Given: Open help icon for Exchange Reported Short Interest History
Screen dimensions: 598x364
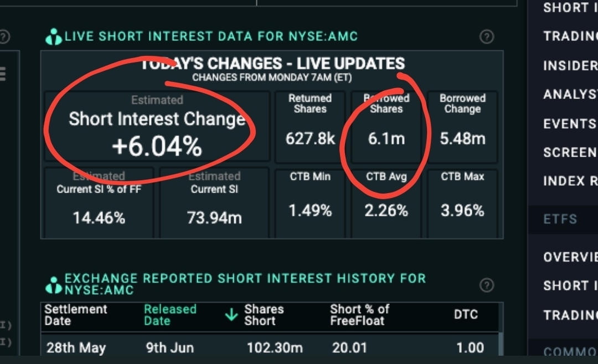Looking at the screenshot, I should coord(486,285).
